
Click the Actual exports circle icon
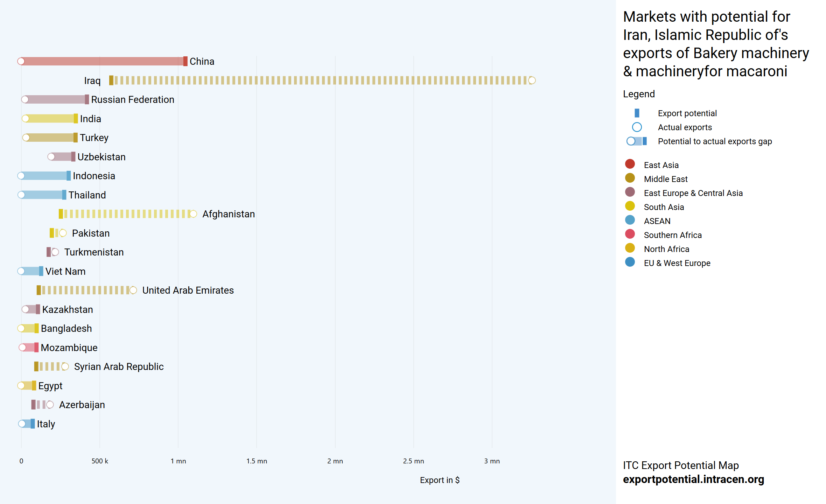click(637, 127)
